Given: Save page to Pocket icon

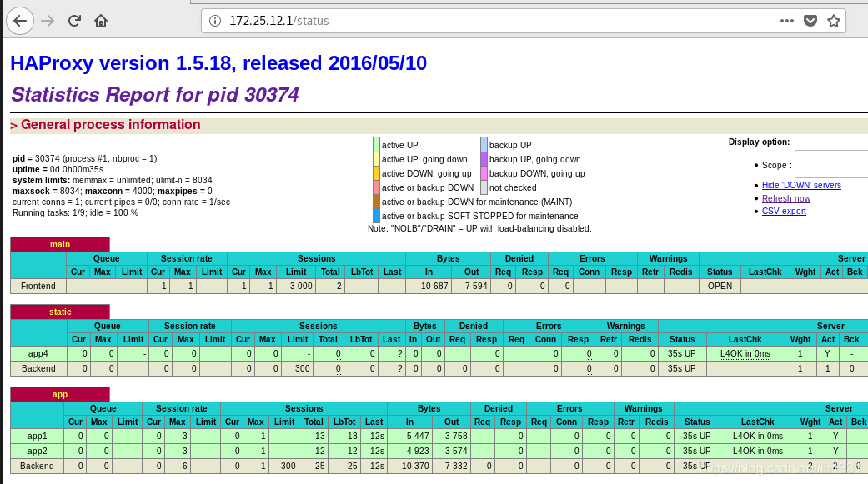Looking at the screenshot, I should coord(810,21).
